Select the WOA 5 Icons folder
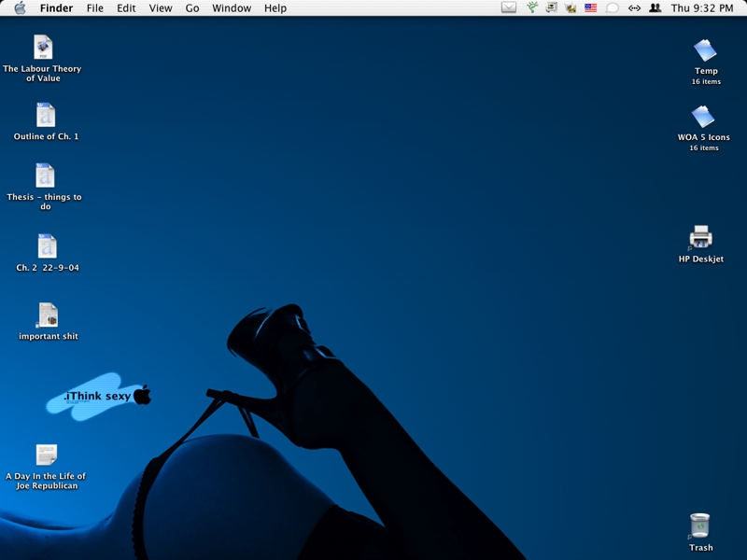 pos(703,117)
